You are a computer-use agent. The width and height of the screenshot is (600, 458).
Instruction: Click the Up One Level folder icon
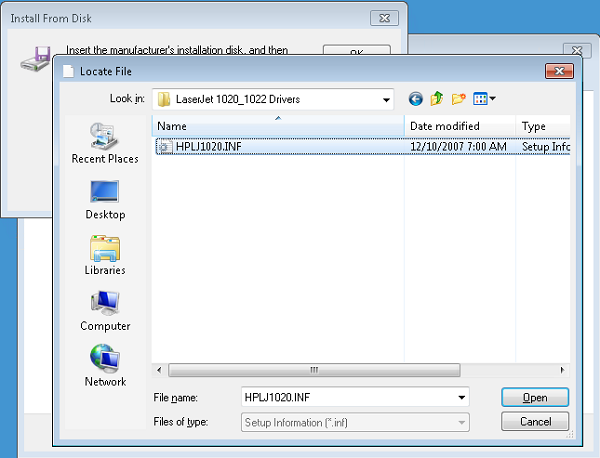437,99
